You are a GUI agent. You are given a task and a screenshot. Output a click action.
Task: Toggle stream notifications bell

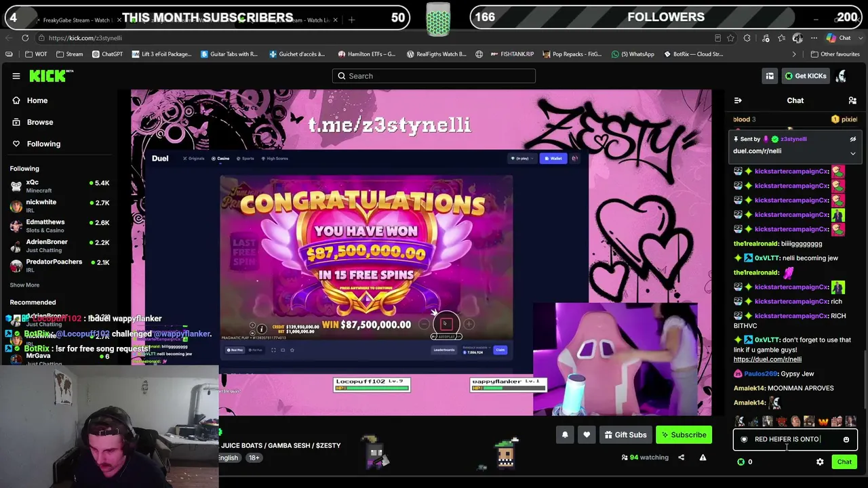pyautogui.click(x=565, y=435)
